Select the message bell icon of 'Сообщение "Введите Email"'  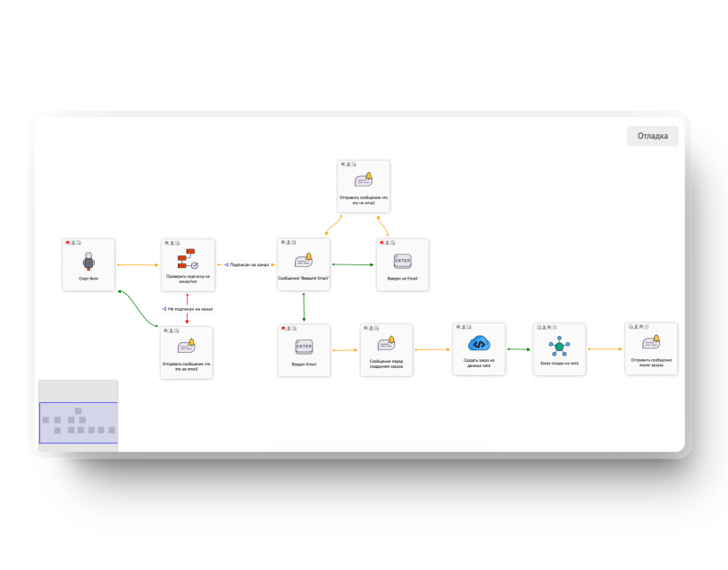coord(304,261)
